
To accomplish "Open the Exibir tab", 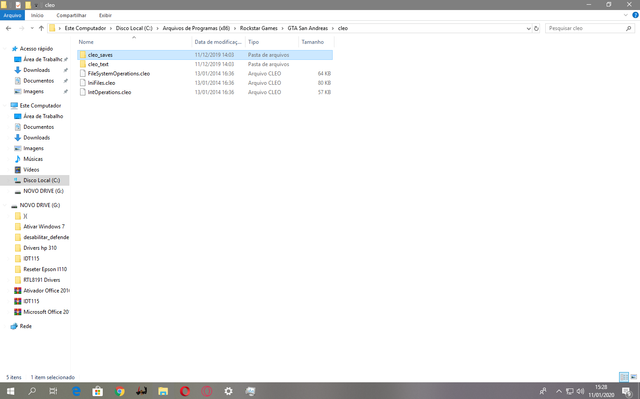I will pyautogui.click(x=105, y=15).
